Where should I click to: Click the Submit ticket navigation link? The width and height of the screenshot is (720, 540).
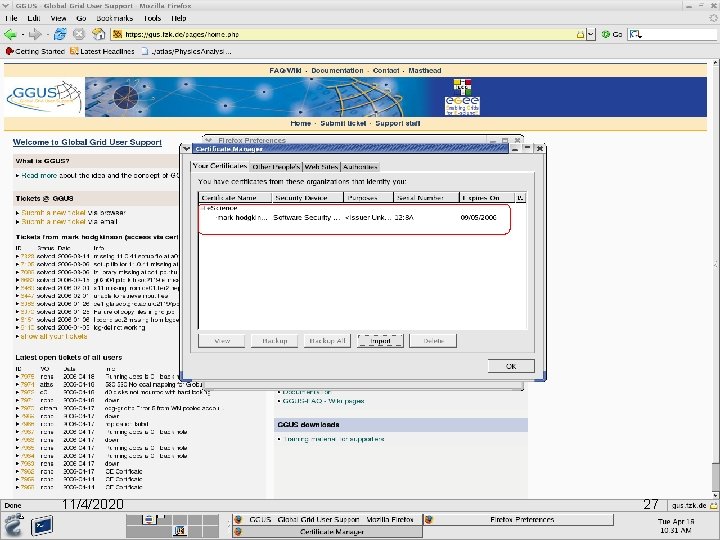coord(343,124)
